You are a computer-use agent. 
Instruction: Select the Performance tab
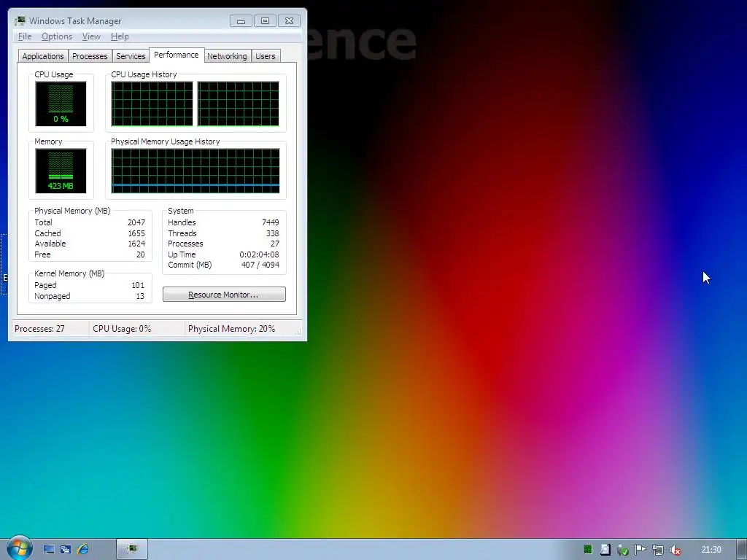(x=177, y=55)
